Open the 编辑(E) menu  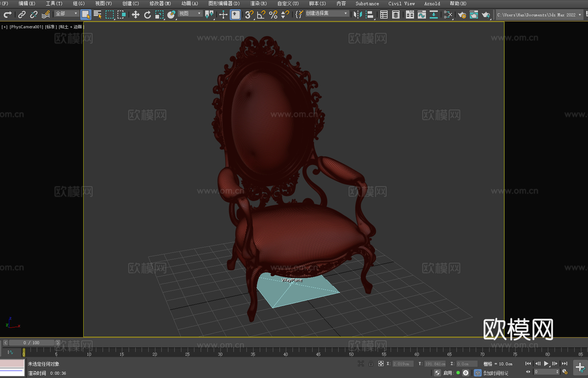(x=27, y=3)
